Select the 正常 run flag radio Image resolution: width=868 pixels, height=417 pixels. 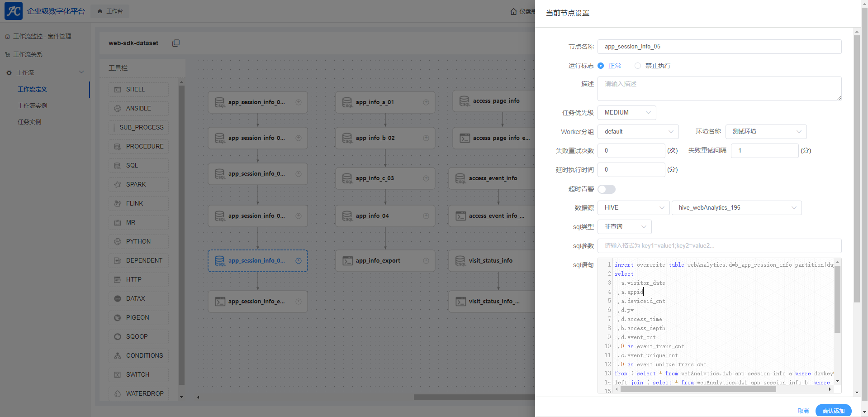click(x=601, y=66)
